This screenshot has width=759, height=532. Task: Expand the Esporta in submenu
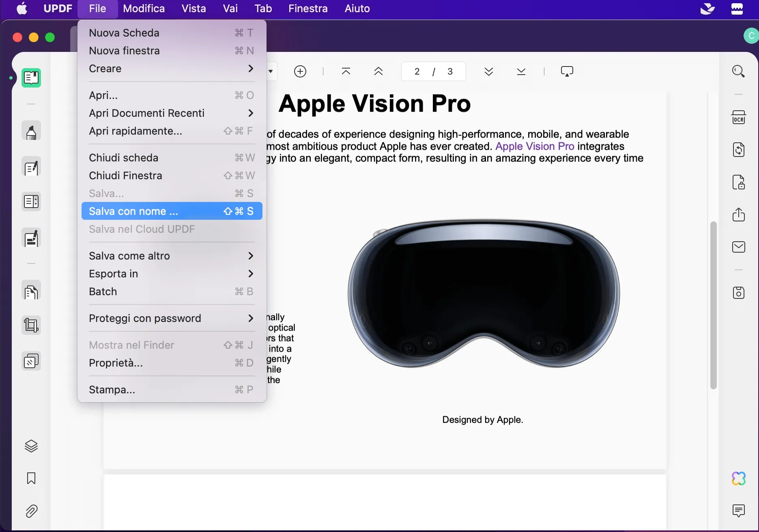pyautogui.click(x=172, y=274)
